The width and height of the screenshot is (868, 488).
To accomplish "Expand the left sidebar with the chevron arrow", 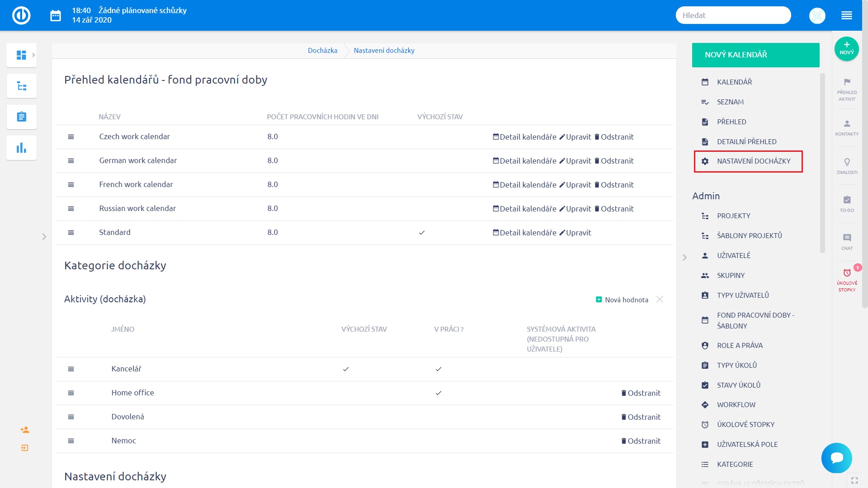I will point(44,236).
